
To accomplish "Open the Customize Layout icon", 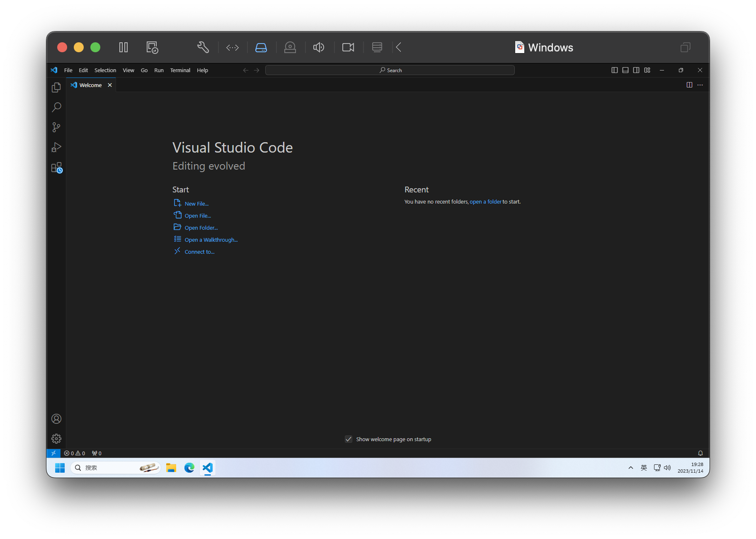I will coord(647,70).
